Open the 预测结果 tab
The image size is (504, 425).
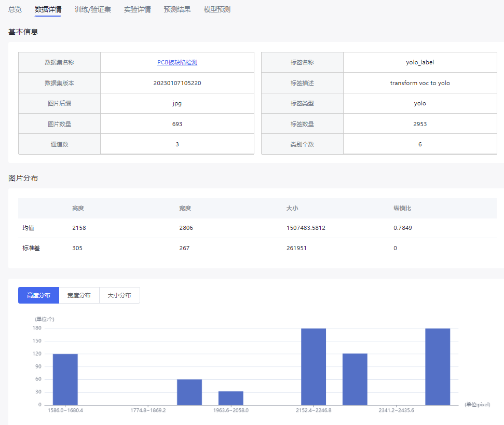pyautogui.click(x=177, y=10)
